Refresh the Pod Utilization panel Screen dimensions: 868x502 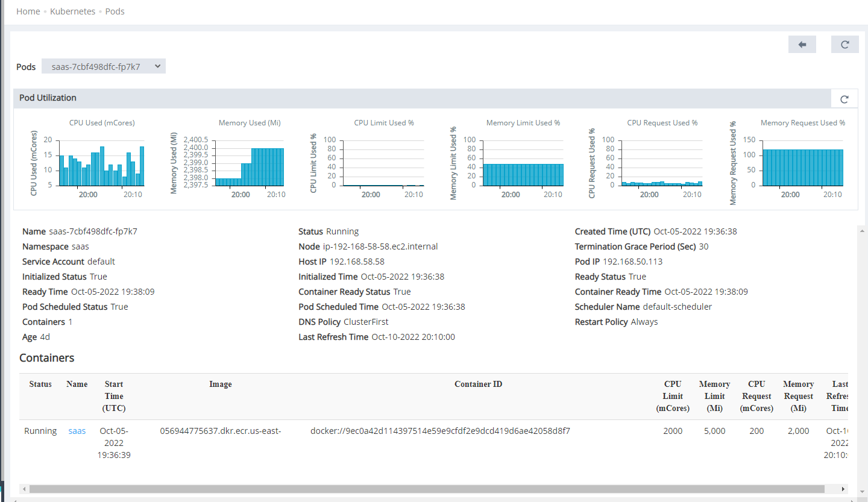tap(844, 98)
